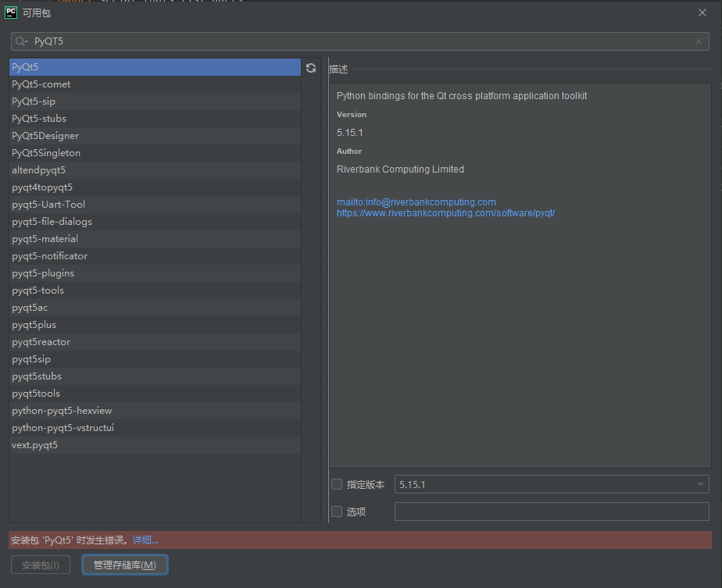This screenshot has width=722, height=588.
Task: Open the riverbankcomputing.com/software/pyqt link
Action: (x=446, y=212)
